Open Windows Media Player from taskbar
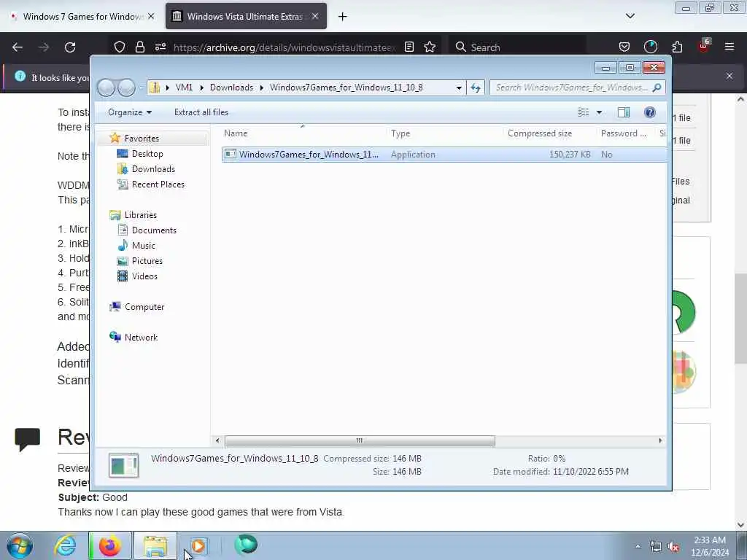747x560 pixels. click(198, 545)
